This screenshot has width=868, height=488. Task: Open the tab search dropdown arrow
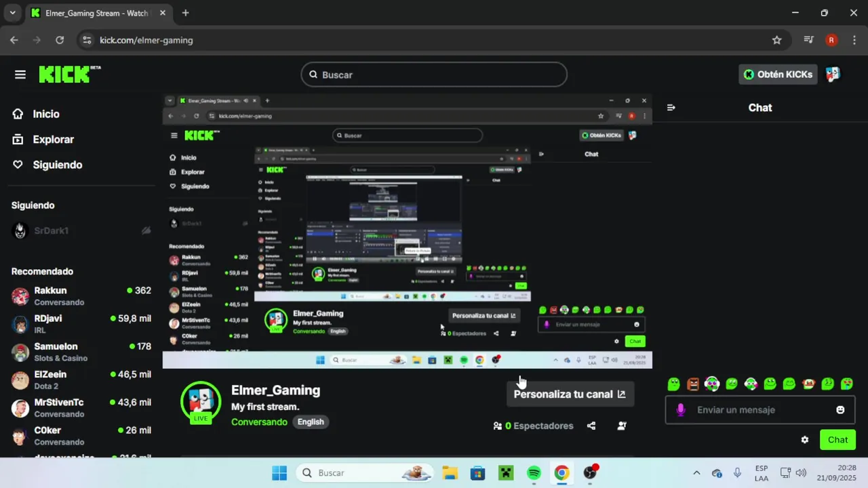point(12,13)
